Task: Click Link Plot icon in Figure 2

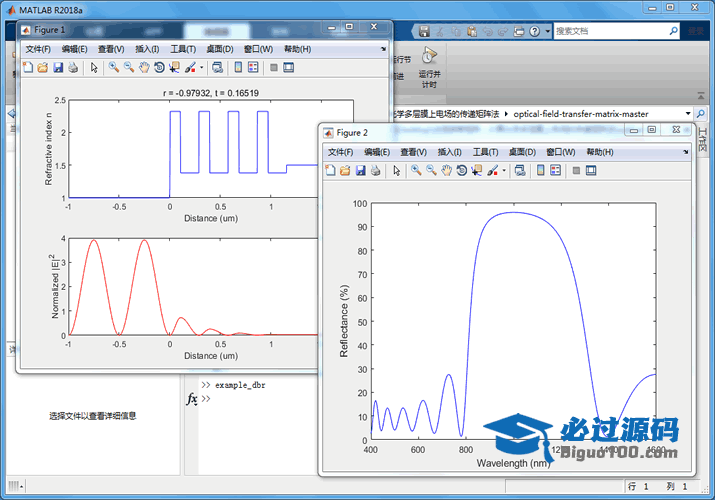Action: pyautogui.click(x=520, y=170)
